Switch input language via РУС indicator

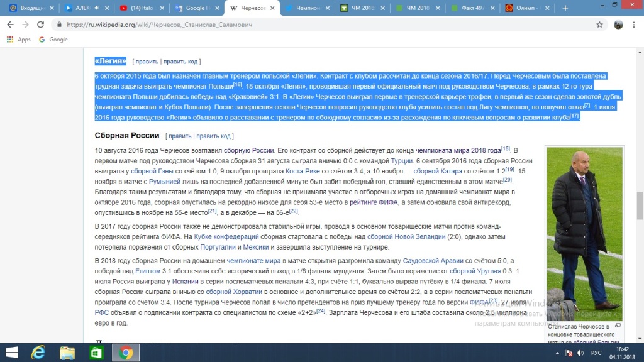click(596, 353)
